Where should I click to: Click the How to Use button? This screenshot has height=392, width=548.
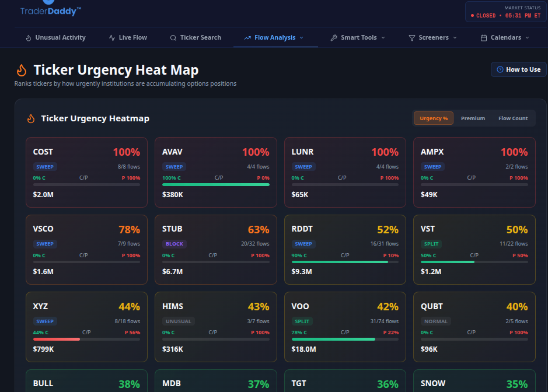(518, 69)
